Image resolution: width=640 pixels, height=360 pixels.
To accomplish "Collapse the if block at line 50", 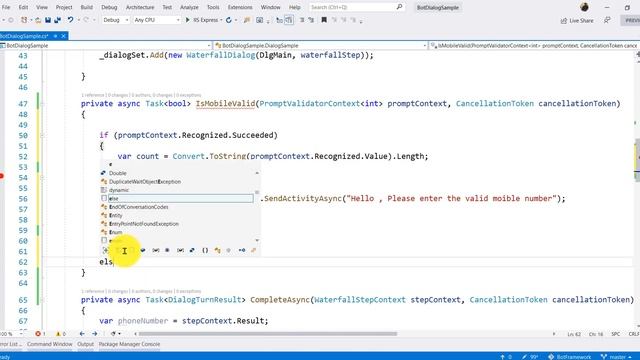I will tap(42, 136).
